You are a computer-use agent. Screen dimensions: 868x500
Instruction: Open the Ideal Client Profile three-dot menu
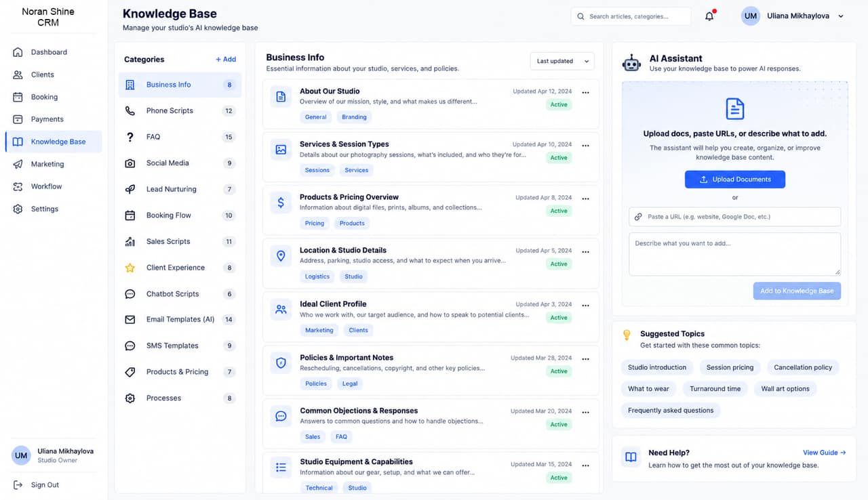[x=585, y=306]
